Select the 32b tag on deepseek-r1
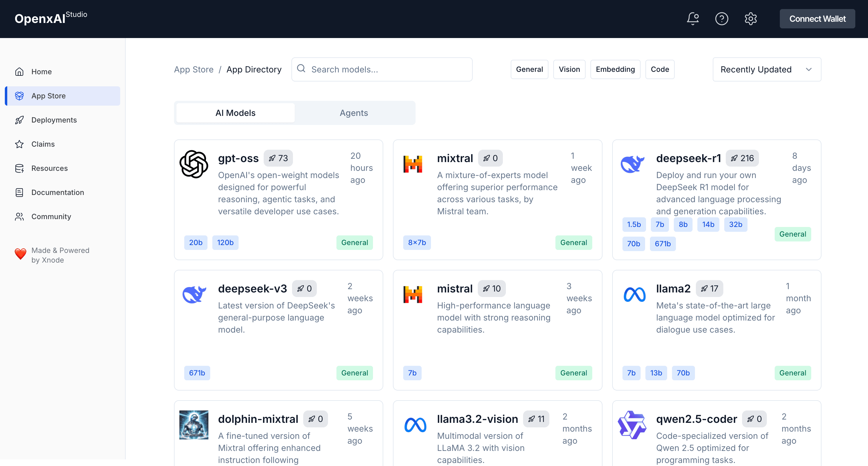868x466 pixels. coord(736,225)
